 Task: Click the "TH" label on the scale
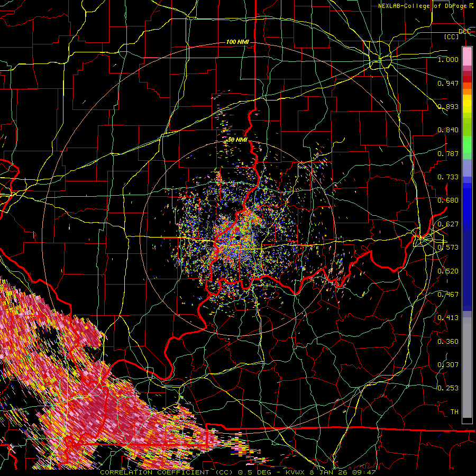pos(454,412)
